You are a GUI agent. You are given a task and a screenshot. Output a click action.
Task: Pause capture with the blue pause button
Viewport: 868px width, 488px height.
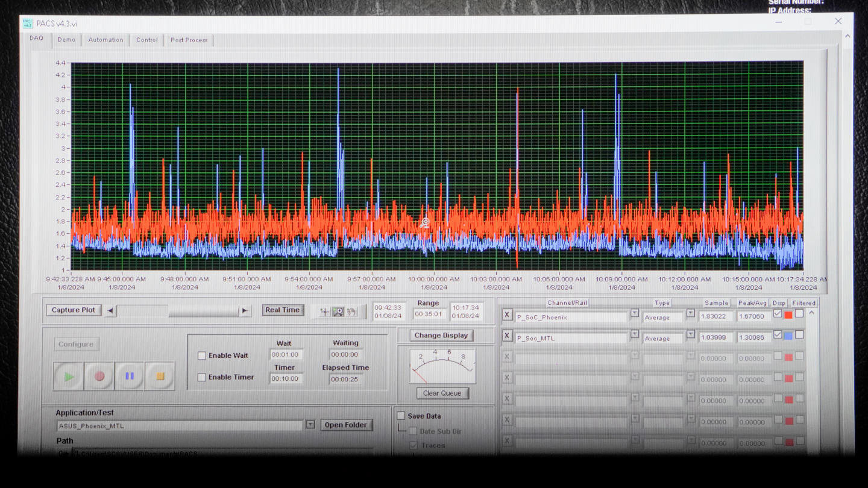(x=130, y=377)
